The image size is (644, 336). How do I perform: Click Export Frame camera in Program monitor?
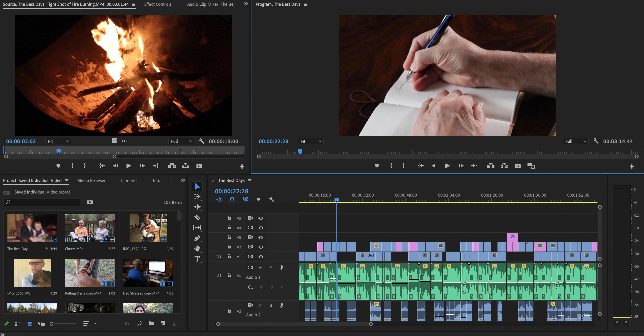[518, 166]
